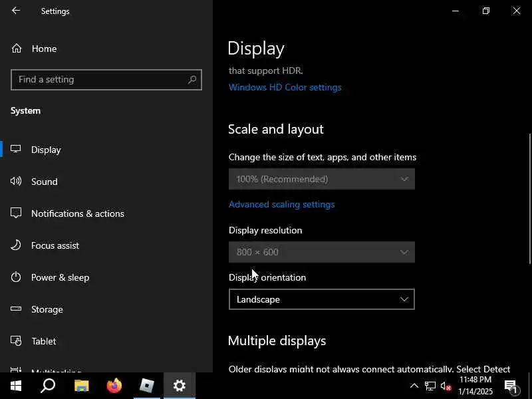
Task: Click the Tablet icon in sidebar
Action: point(16,340)
